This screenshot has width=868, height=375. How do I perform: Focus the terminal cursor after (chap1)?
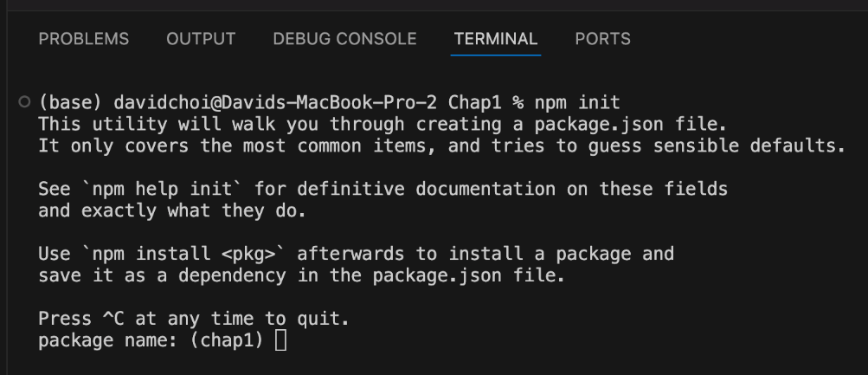point(280,341)
